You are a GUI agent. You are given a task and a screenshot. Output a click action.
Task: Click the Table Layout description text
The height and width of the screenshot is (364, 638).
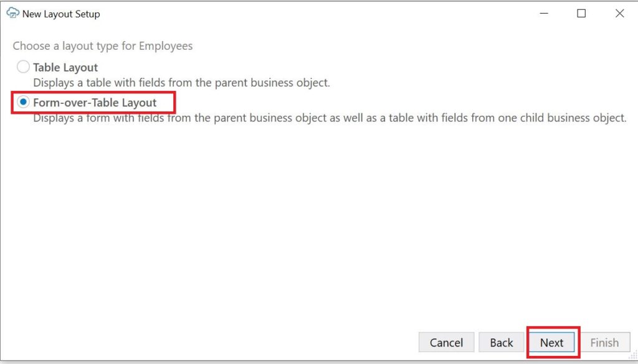pos(181,82)
